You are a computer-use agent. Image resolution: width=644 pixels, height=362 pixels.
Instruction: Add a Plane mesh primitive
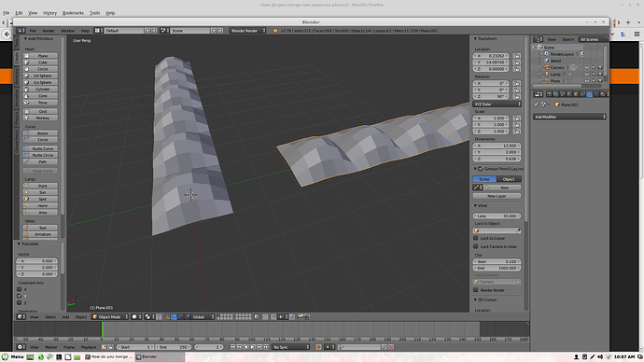(x=40, y=56)
